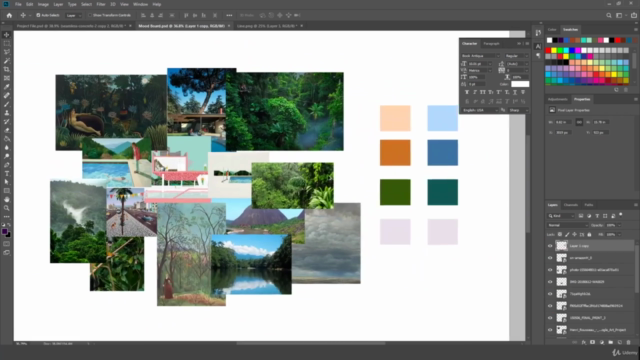640x360 pixels.
Task: Click the Add layer mask icon
Action: (x=592, y=342)
